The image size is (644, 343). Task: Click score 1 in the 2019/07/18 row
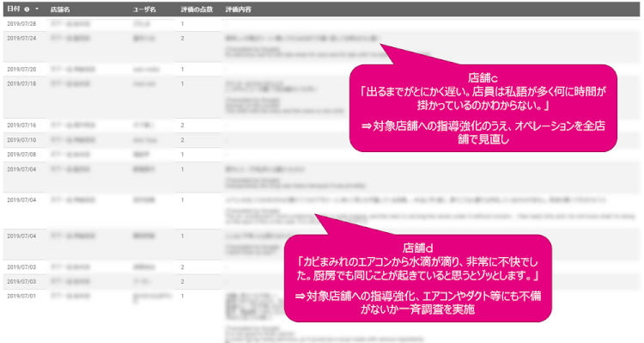[182, 83]
